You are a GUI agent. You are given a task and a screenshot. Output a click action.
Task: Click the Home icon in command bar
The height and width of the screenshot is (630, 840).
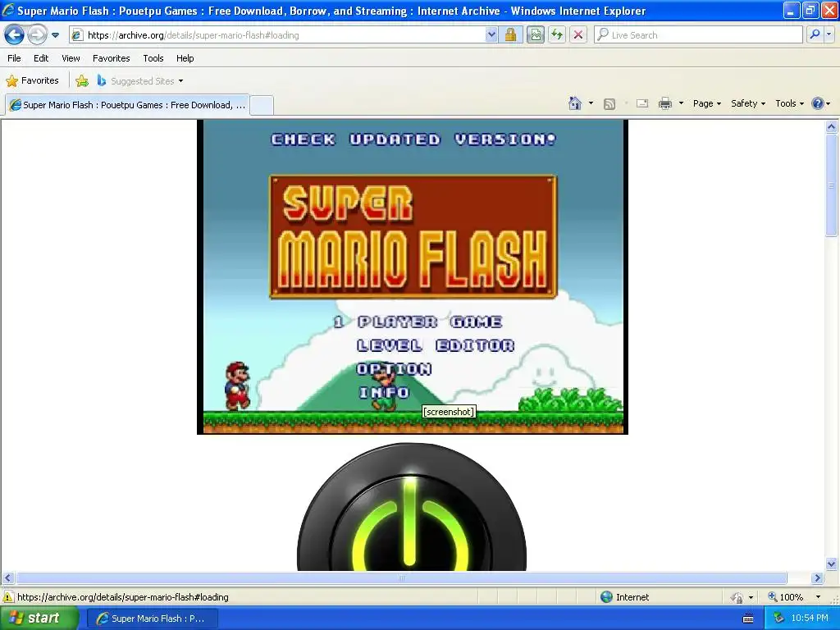click(575, 103)
